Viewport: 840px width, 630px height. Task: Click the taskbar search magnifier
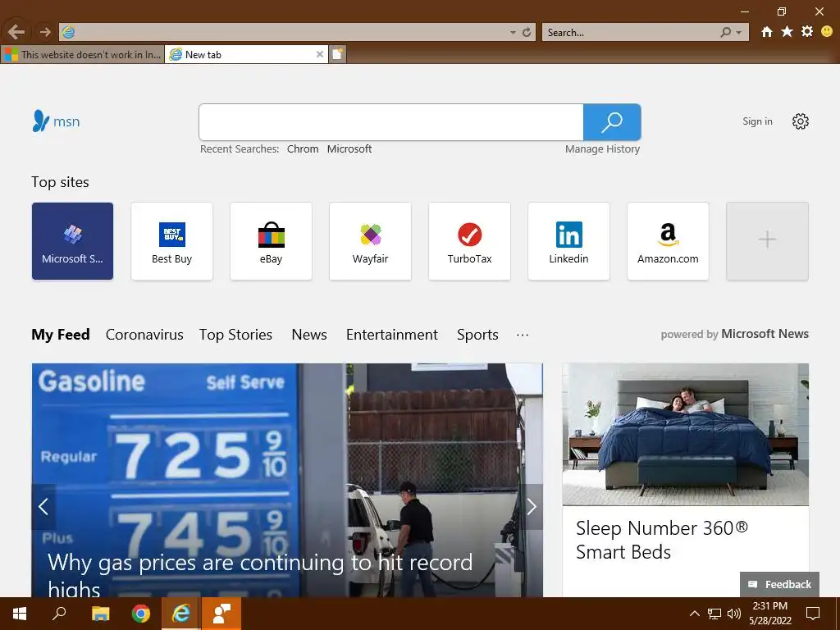(x=59, y=614)
